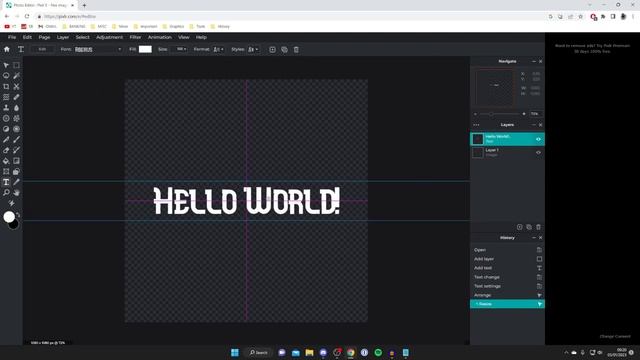Select the Zoom magnifier tool
The image size is (640, 360).
point(6,193)
